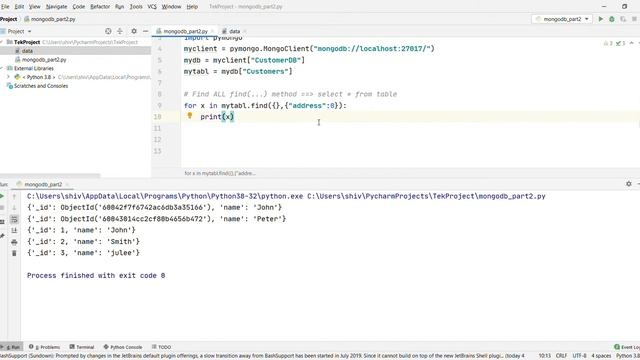Clear the Run console with the trash icon
This screenshot has height=360, width=640.
click(14, 253)
